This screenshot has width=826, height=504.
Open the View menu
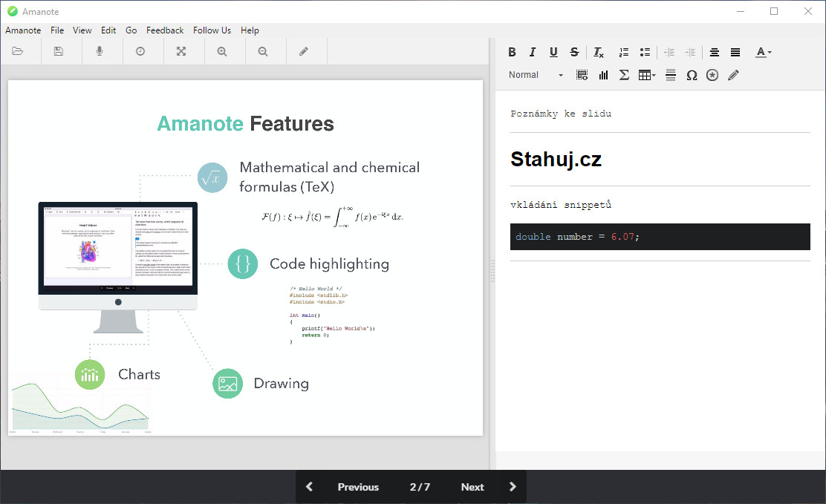tap(82, 30)
